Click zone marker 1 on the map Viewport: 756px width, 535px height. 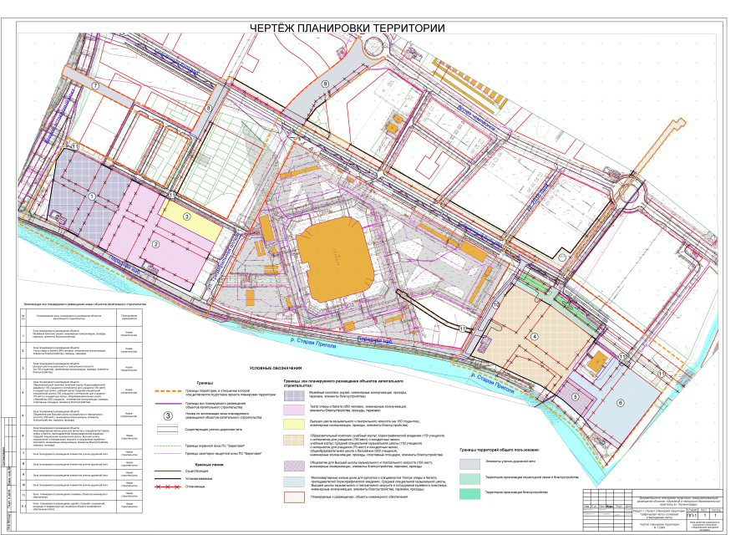[90, 196]
